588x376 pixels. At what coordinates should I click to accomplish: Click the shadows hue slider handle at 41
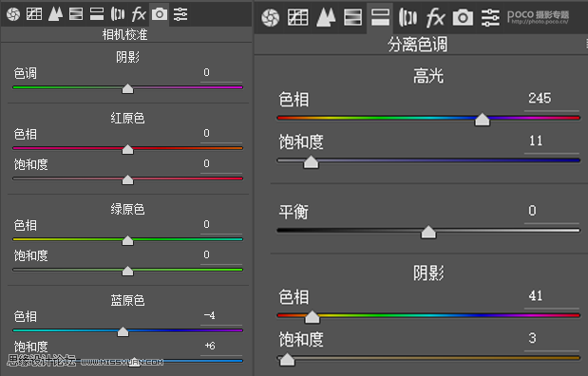point(312,317)
